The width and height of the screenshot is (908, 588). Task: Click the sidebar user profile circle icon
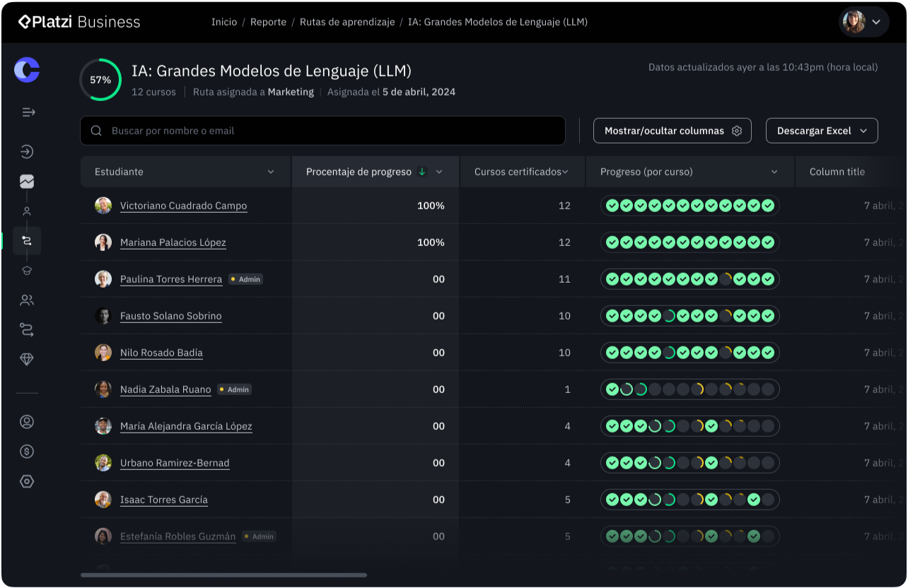point(27,422)
